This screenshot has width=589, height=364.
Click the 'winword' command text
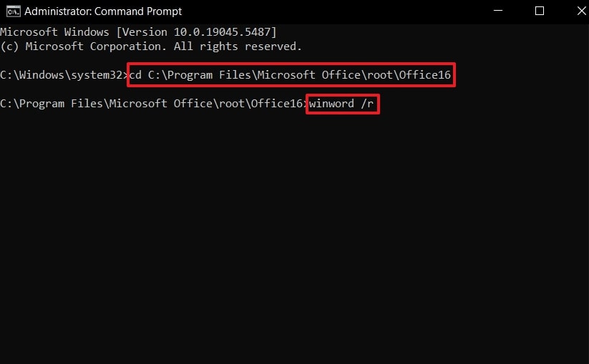[332, 104]
